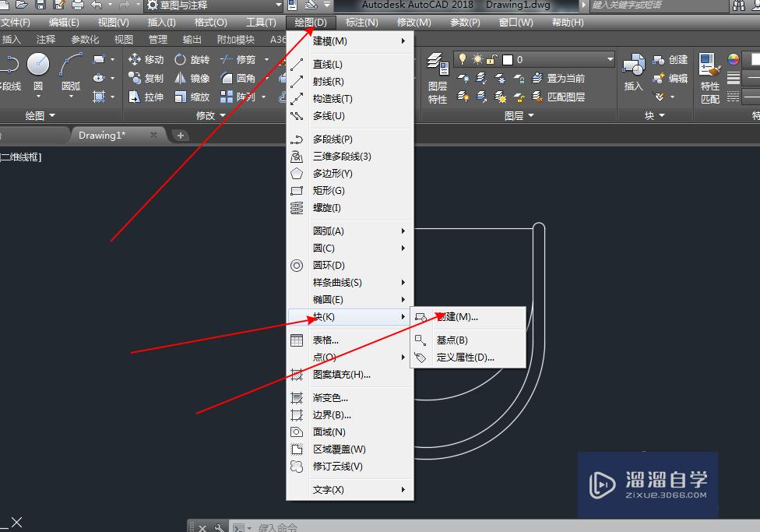Image resolution: width=760 pixels, height=532 pixels.
Task: Expand the Modify (修改) panel title
Action: click(x=211, y=115)
